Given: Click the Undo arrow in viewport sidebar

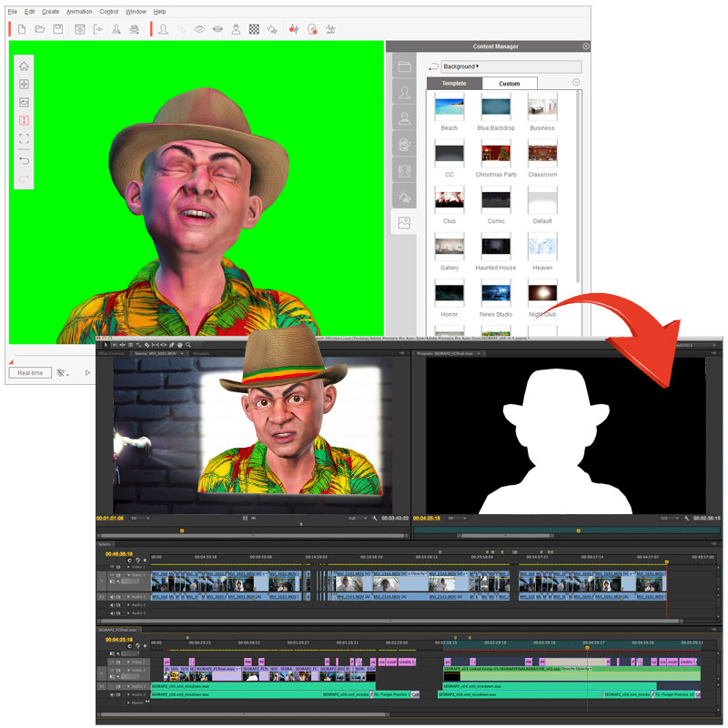Looking at the screenshot, I should 24,160.
